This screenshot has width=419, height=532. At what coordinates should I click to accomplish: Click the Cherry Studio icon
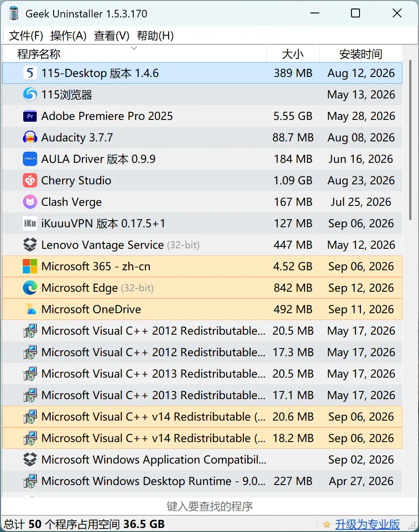click(30, 180)
